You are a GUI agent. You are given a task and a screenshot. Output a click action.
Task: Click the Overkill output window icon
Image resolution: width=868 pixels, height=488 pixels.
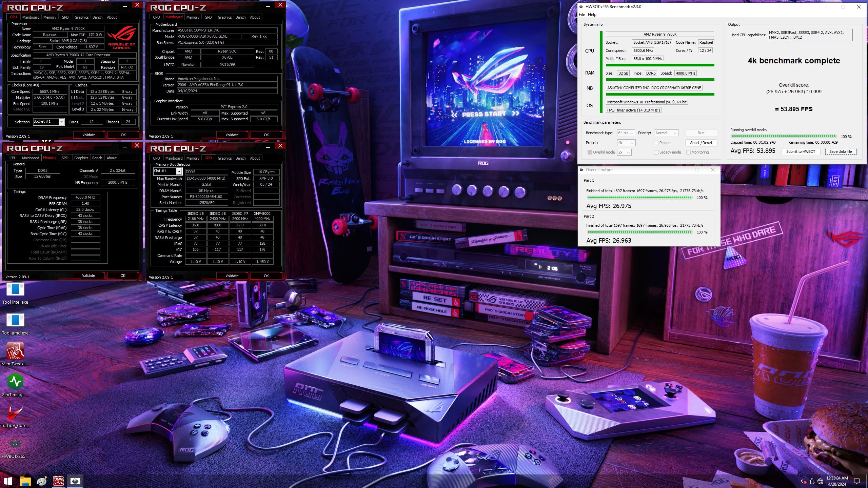581,170
